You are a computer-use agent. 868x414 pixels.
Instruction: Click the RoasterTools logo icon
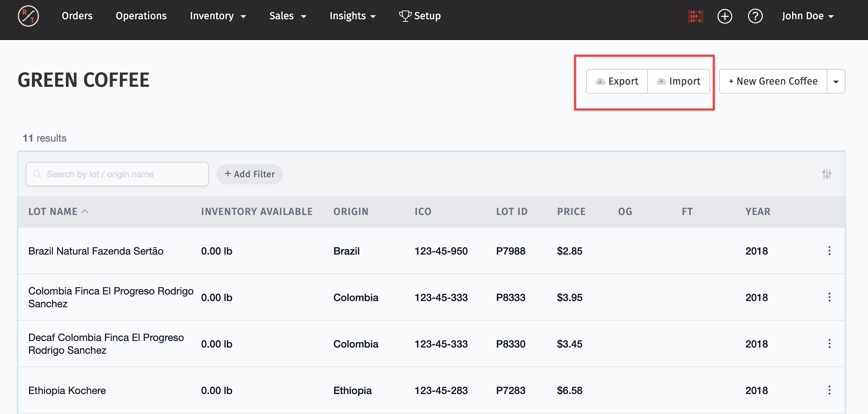point(28,16)
